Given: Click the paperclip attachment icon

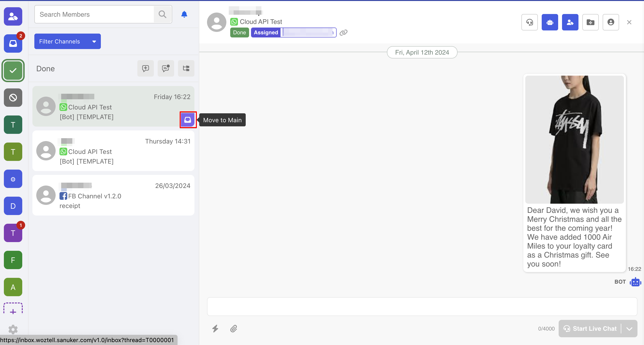Looking at the screenshot, I should 234,328.
